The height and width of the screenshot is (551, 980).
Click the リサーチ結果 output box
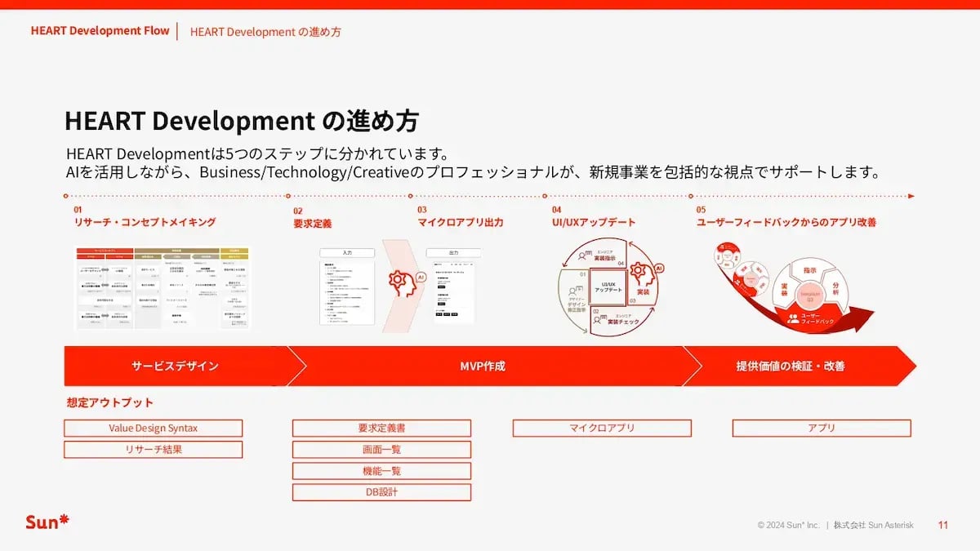point(154,450)
